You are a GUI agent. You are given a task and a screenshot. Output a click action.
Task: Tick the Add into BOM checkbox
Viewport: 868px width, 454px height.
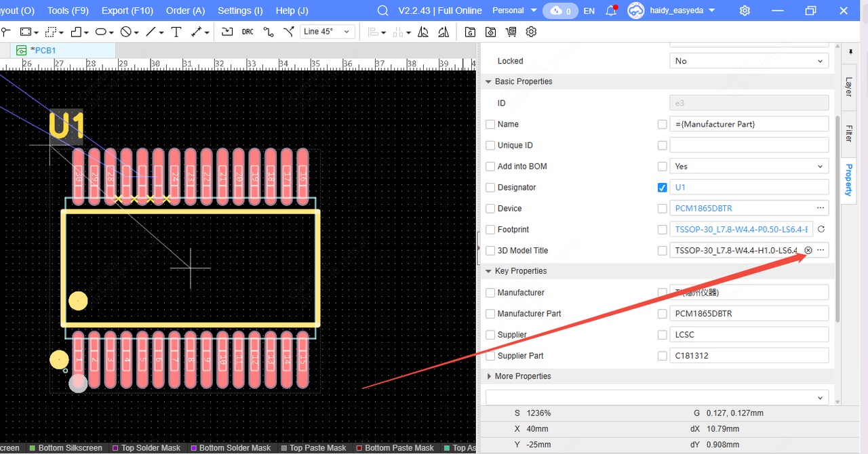[490, 167]
